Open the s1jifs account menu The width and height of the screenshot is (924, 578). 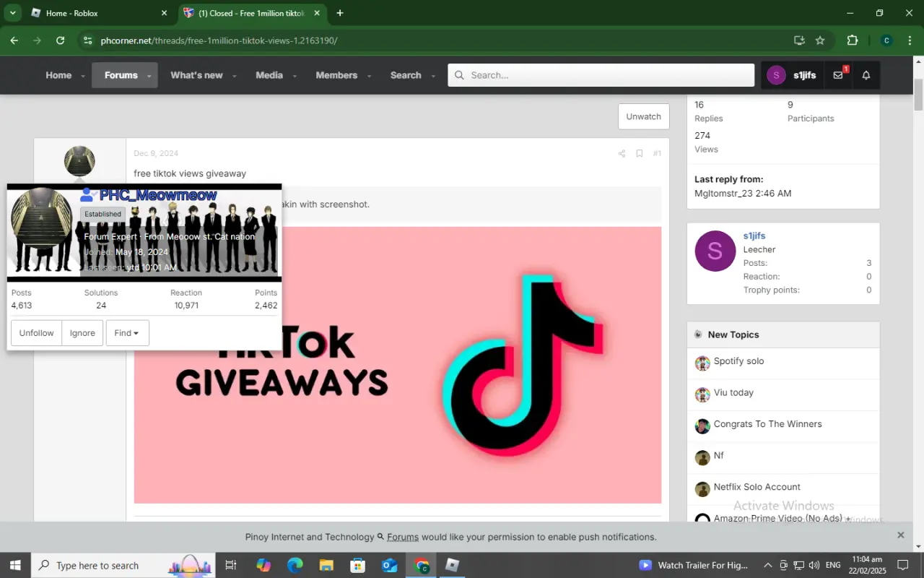(793, 75)
